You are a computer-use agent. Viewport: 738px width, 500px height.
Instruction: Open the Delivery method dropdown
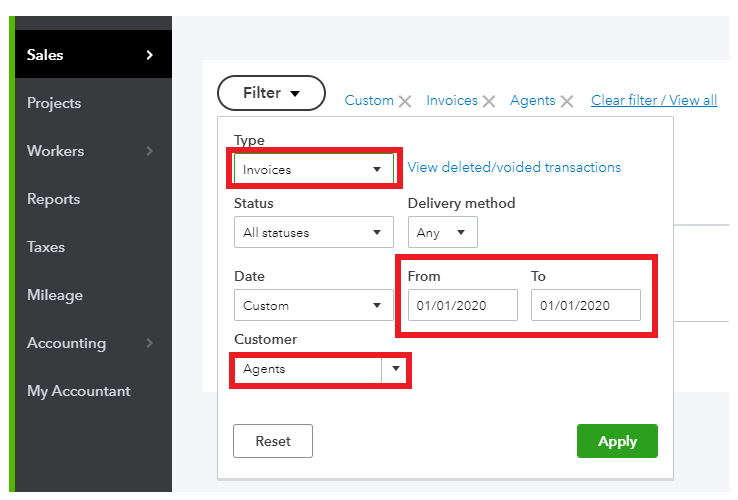click(x=442, y=232)
